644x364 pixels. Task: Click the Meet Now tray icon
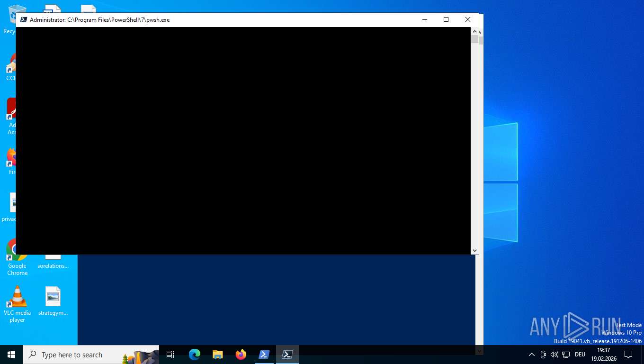tap(543, 355)
